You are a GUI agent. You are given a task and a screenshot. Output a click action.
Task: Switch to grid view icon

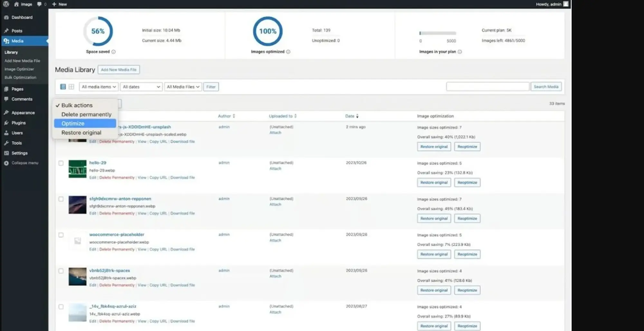tap(71, 87)
